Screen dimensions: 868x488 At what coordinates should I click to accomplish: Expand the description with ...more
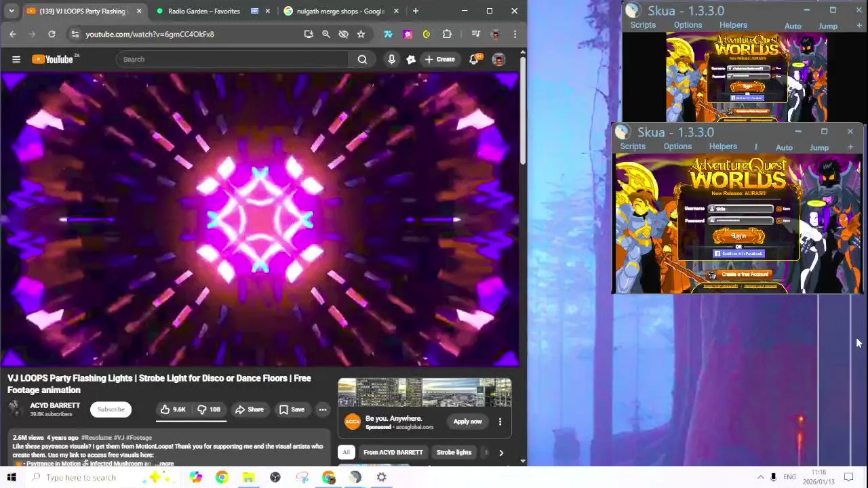point(164,464)
